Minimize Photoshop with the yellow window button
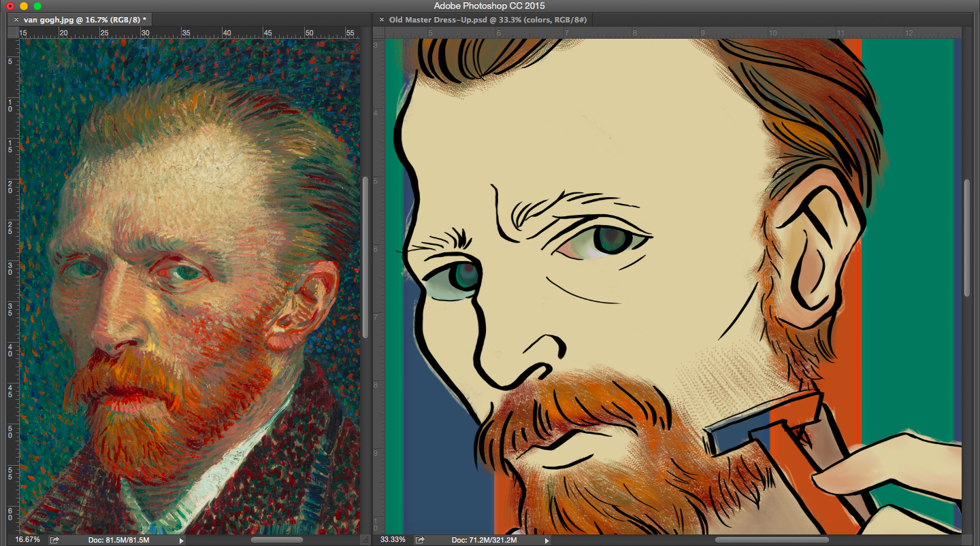 point(24,6)
